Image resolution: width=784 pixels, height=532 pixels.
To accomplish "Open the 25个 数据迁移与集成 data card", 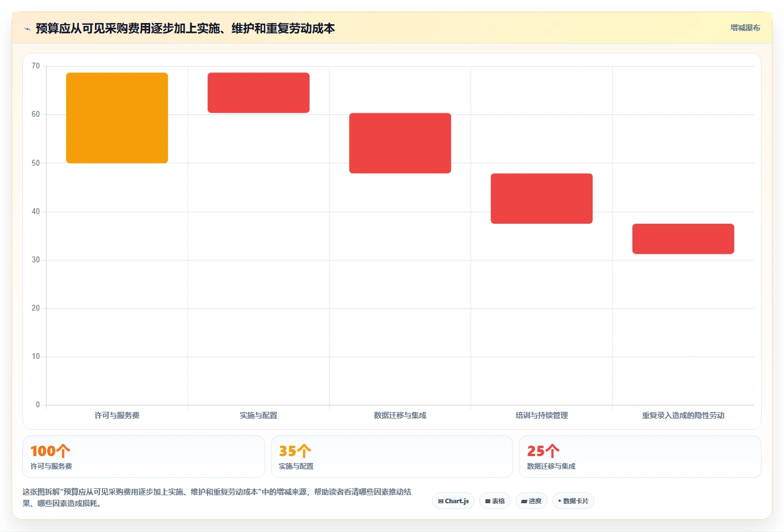I will [x=640, y=457].
